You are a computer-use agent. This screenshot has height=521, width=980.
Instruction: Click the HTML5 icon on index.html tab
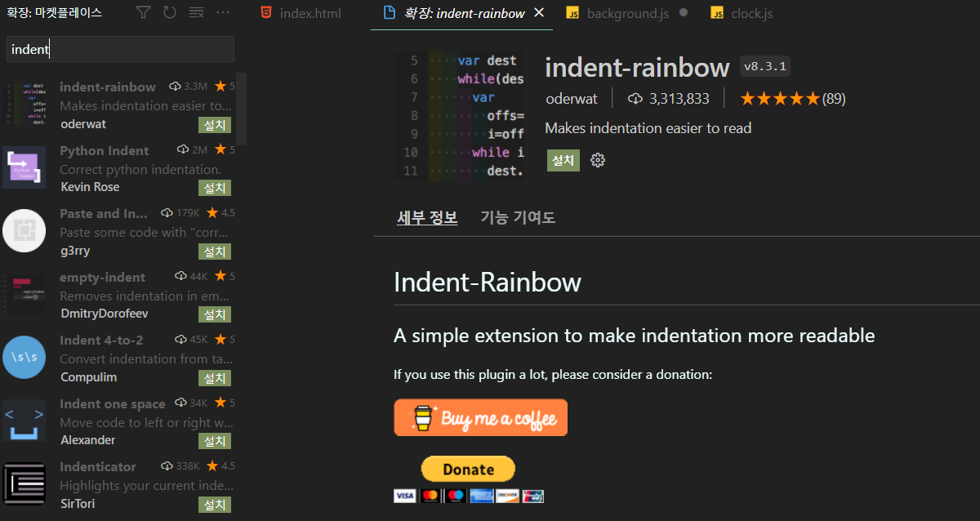[x=265, y=13]
